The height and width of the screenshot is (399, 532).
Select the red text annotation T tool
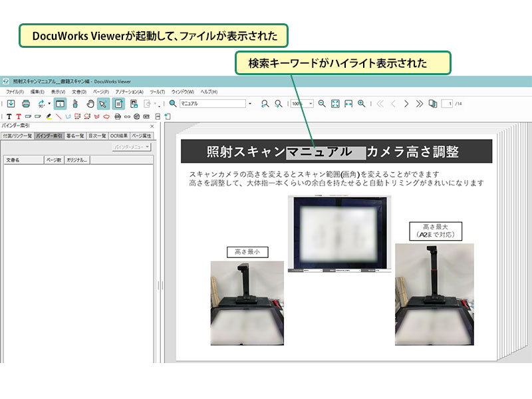coord(19,116)
